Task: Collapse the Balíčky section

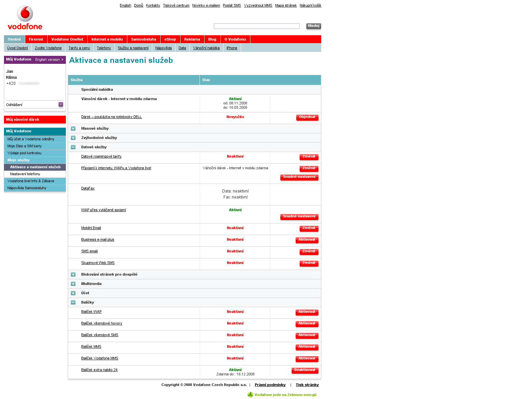Action: point(73,303)
